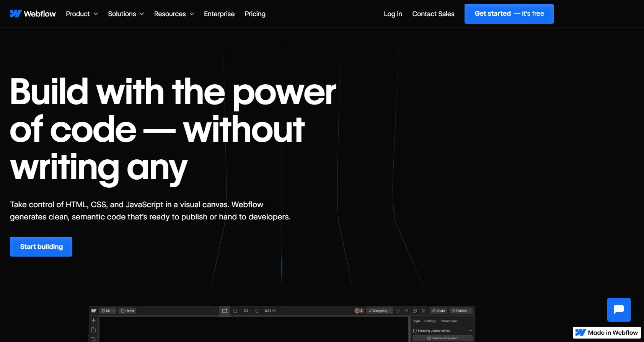Click the Made in Webflow badge
This screenshot has height=342, width=644.
tap(607, 332)
